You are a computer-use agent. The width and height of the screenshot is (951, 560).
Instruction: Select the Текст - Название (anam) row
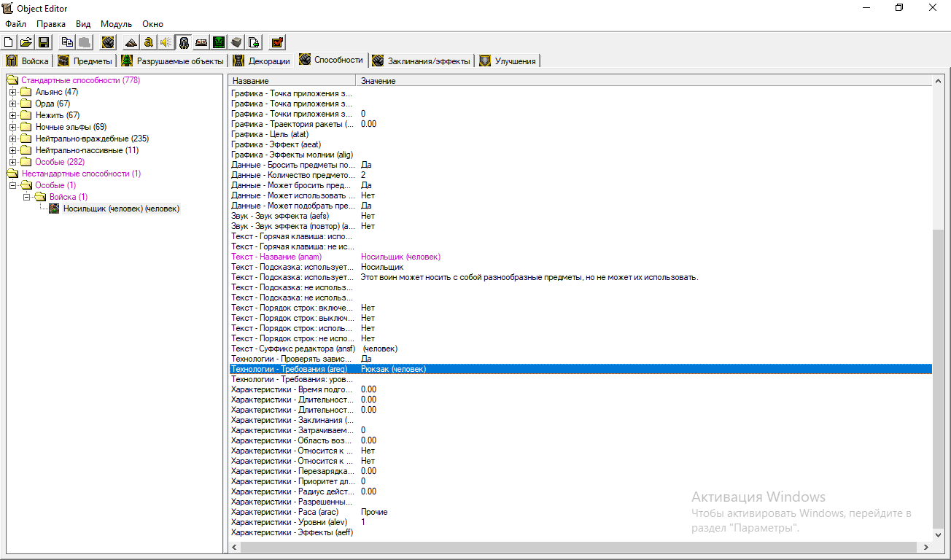580,257
